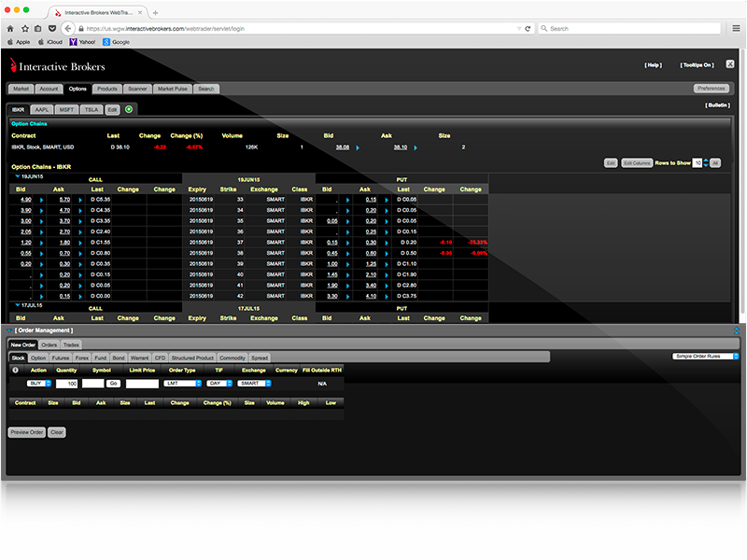Open the Bulletin link
Screen dimensions: 747x560
(717, 105)
